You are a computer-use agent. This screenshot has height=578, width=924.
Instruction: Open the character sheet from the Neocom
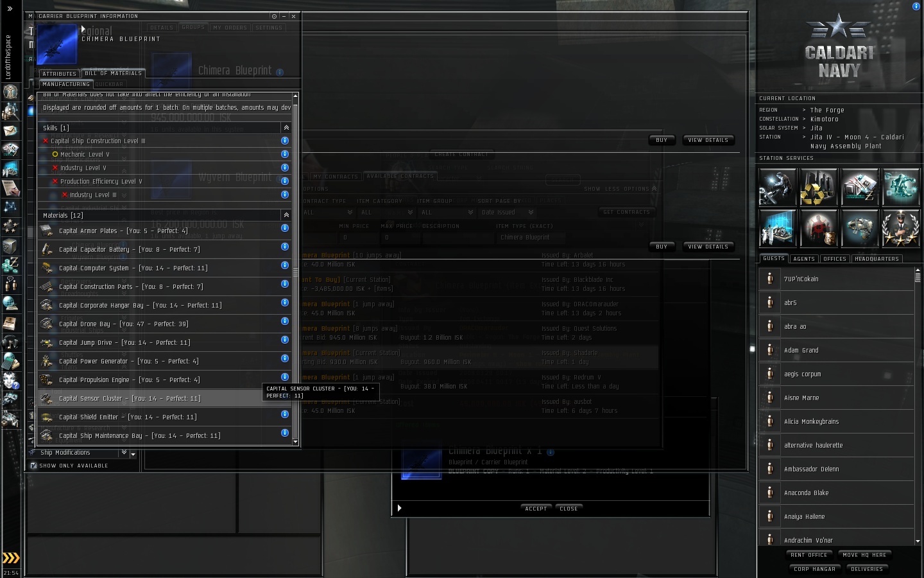(x=10, y=91)
